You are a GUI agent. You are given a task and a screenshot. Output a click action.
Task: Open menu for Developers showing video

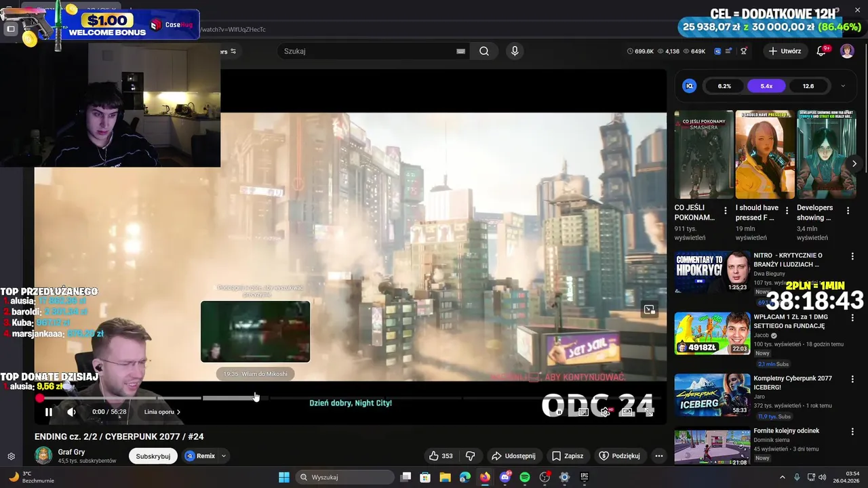click(x=848, y=211)
